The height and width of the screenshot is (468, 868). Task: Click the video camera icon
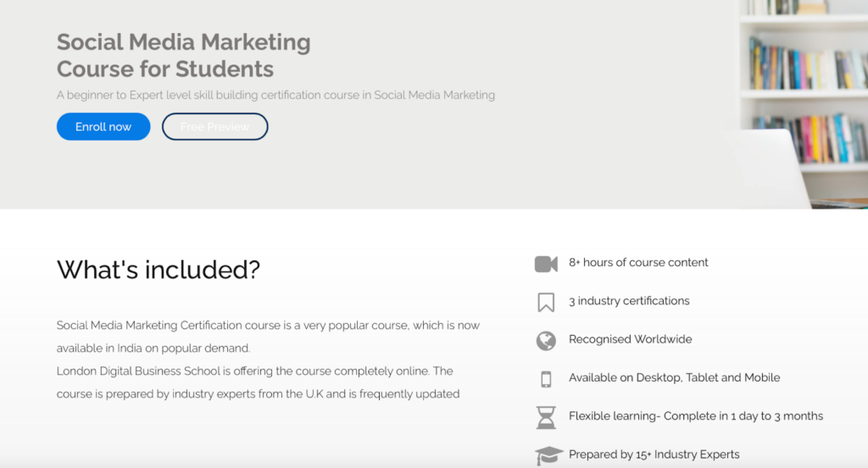(x=546, y=265)
